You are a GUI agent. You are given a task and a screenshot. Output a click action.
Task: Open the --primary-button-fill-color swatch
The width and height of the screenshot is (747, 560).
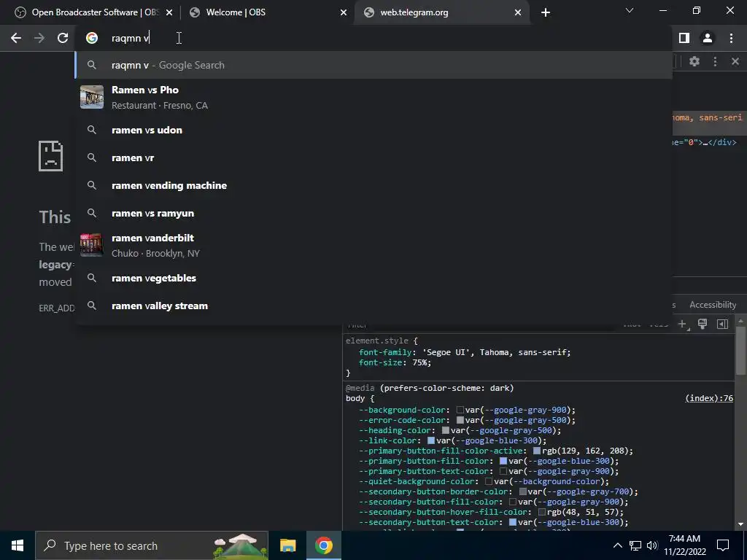click(503, 462)
